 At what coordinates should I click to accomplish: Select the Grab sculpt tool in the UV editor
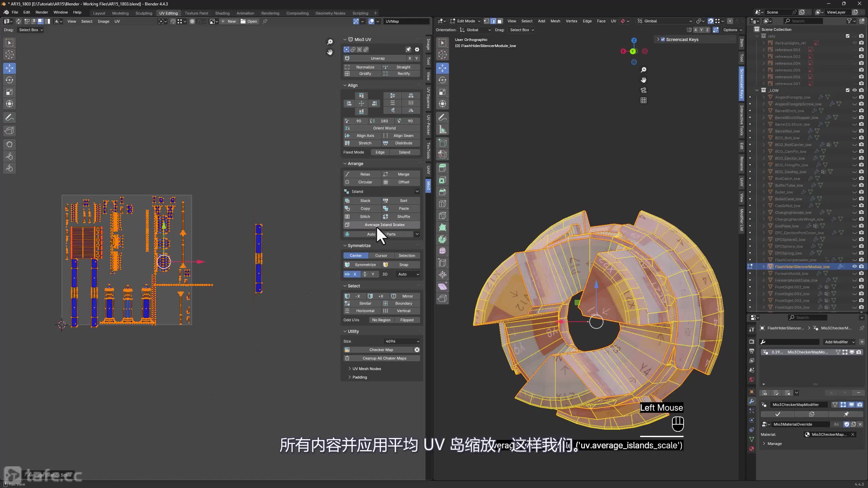click(x=9, y=144)
